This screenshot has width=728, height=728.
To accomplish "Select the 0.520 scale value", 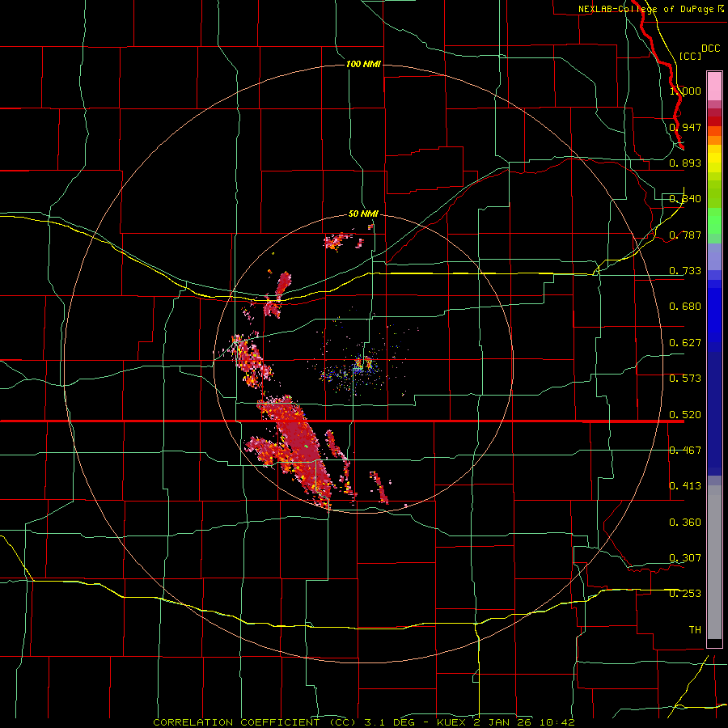I will click(x=685, y=415).
